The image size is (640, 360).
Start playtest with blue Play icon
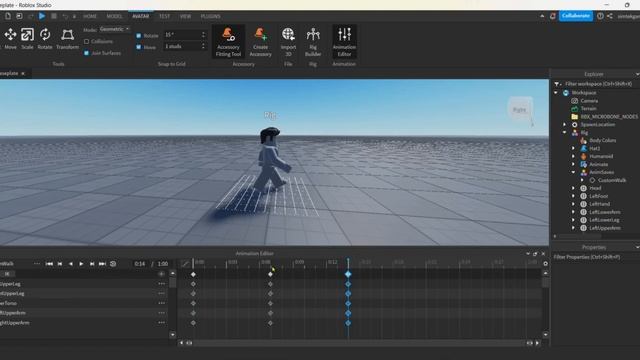pyautogui.click(x=42, y=16)
